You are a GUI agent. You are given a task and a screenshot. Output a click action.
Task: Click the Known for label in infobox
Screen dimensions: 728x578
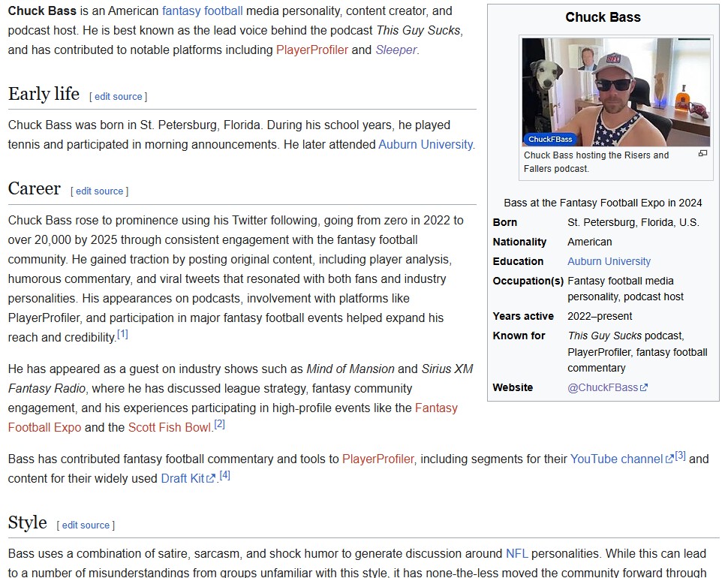pos(519,336)
